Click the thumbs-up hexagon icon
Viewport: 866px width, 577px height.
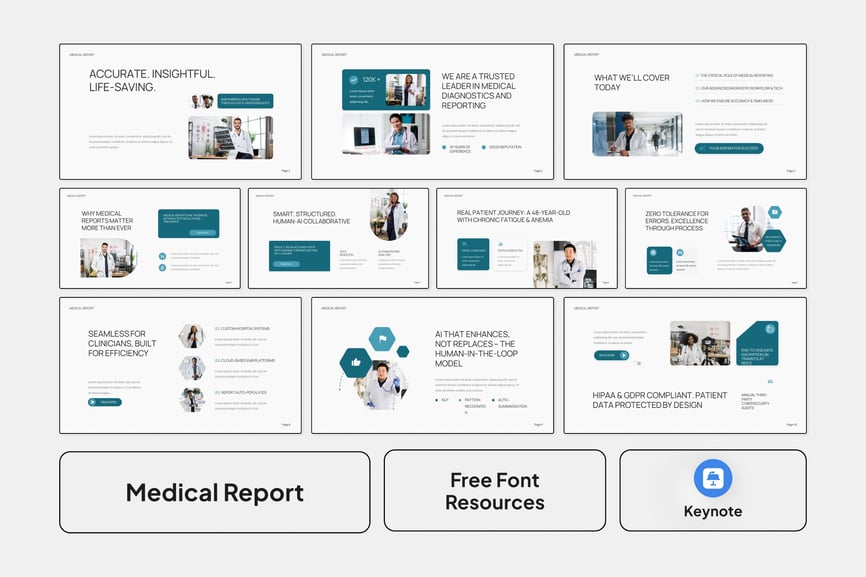pos(355,362)
